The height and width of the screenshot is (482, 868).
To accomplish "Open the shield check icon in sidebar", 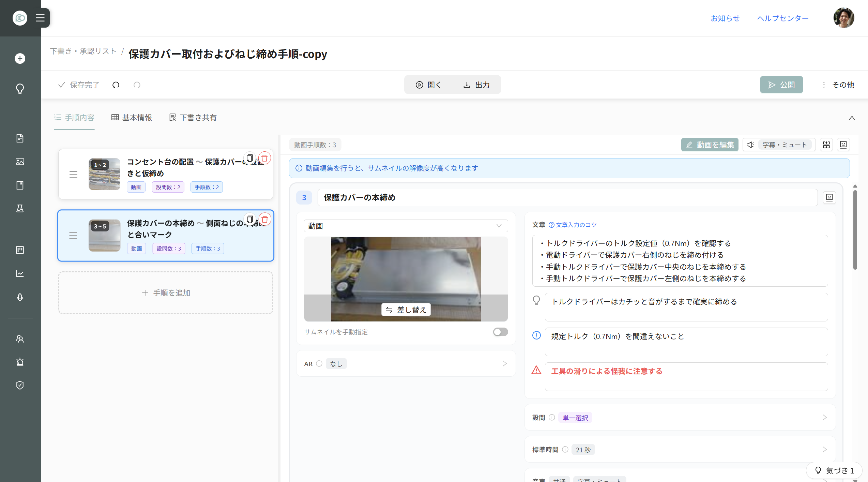I will tap(20, 385).
